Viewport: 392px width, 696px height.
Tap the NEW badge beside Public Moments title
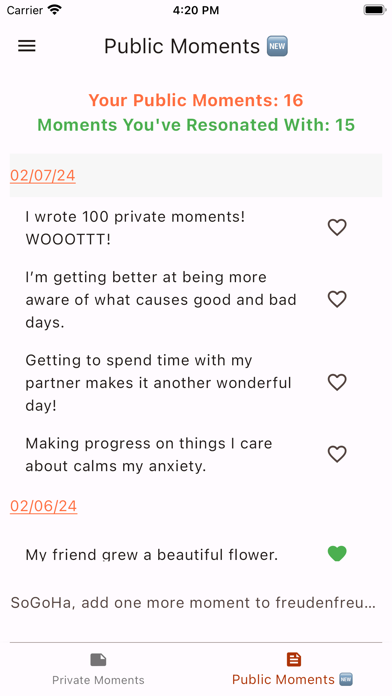pyautogui.click(x=277, y=46)
